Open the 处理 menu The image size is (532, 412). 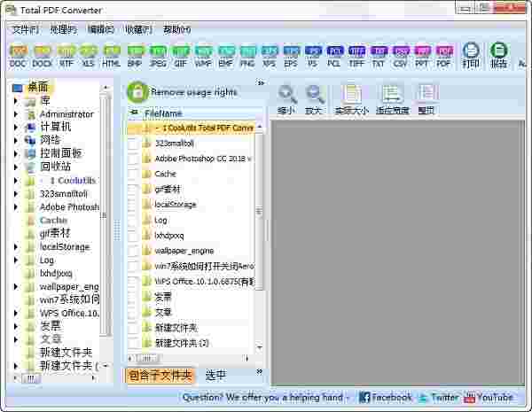(x=64, y=30)
